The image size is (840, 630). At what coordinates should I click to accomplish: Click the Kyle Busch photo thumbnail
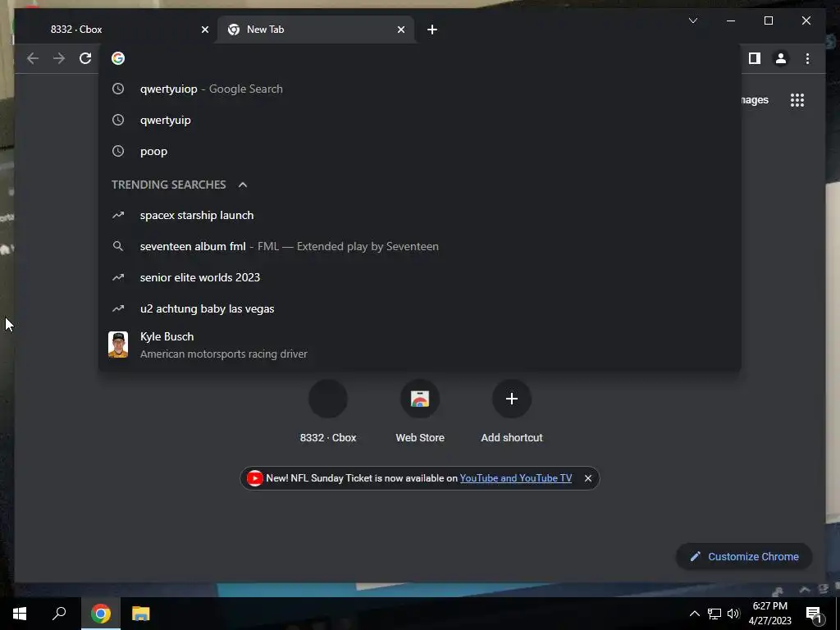118,345
